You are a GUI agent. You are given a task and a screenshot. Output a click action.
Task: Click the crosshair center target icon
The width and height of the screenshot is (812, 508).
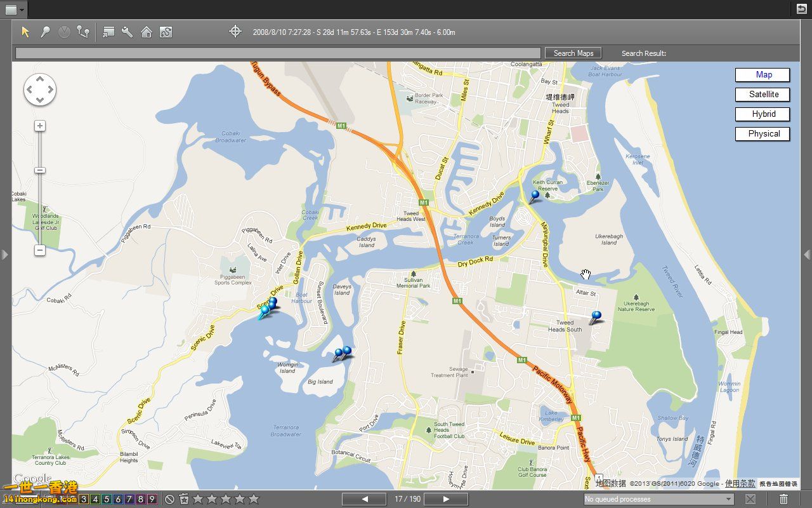click(x=235, y=31)
